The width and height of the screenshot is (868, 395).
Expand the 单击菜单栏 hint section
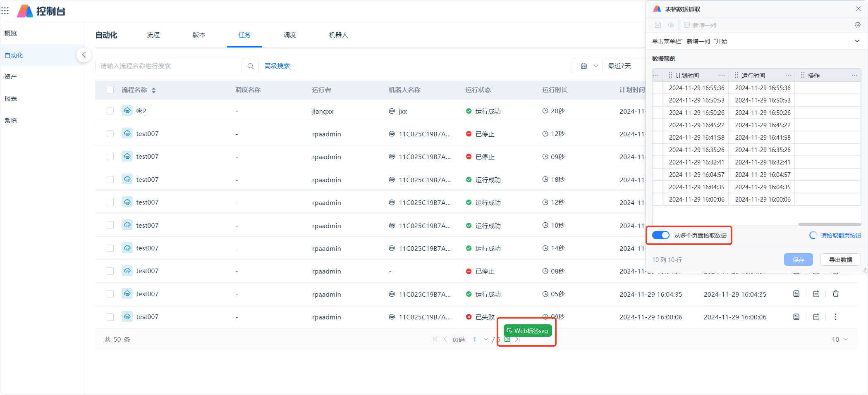click(857, 41)
